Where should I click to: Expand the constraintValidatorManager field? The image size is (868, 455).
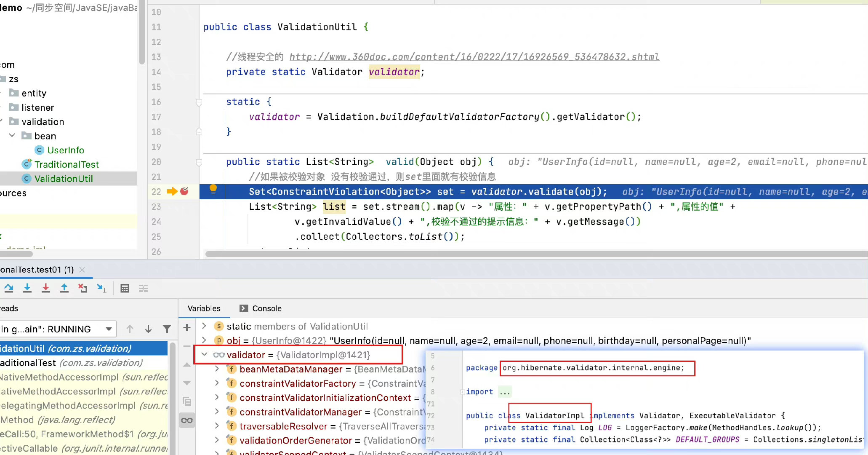(x=217, y=412)
